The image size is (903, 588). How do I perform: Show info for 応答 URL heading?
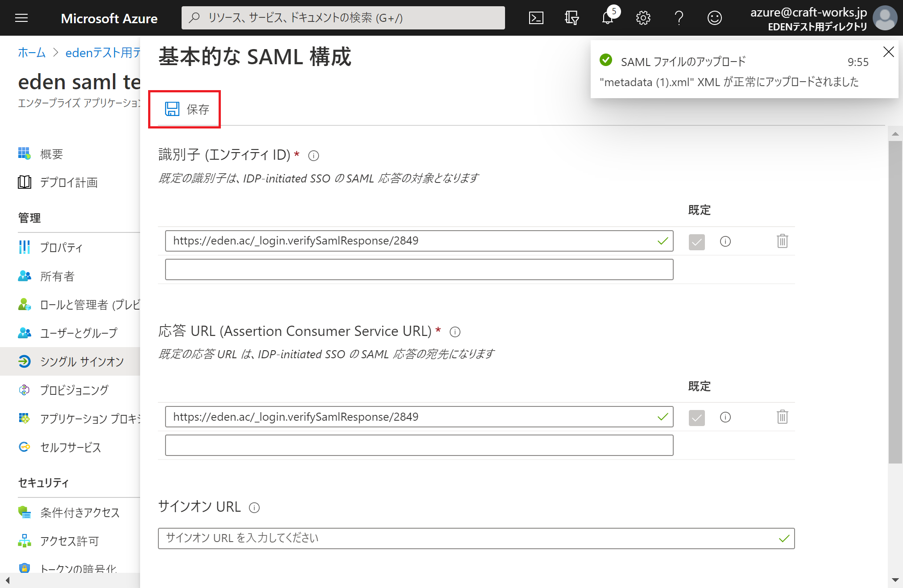click(455, 332)
